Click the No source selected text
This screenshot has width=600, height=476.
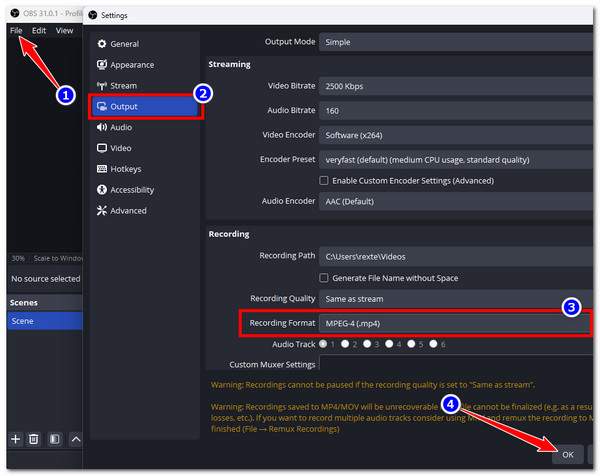coord(46,279)
